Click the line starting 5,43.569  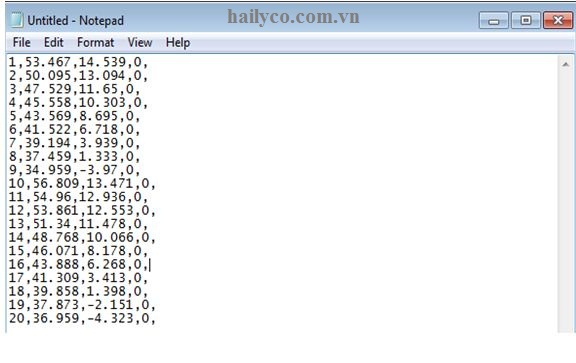(x=75, y=116)
